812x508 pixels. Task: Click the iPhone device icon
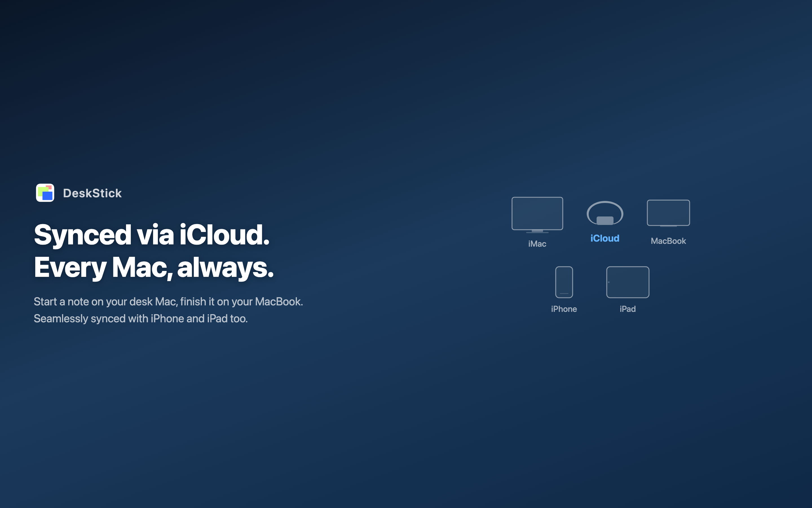tap(564, 282)
